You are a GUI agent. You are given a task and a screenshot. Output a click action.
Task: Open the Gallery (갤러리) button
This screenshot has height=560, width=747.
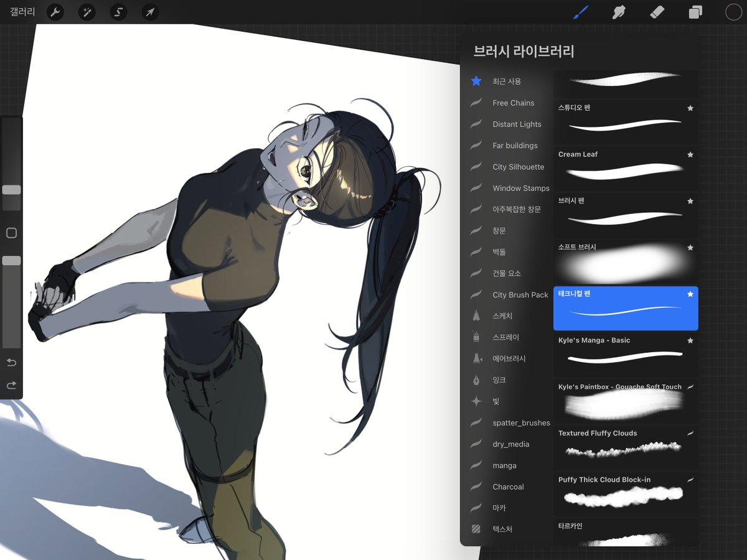point(22,12)
